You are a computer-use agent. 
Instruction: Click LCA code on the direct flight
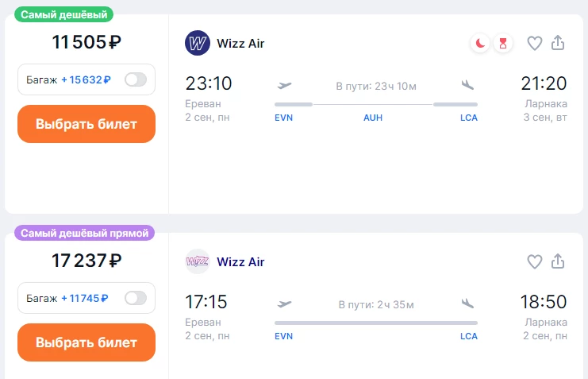(x=469, y=337)
